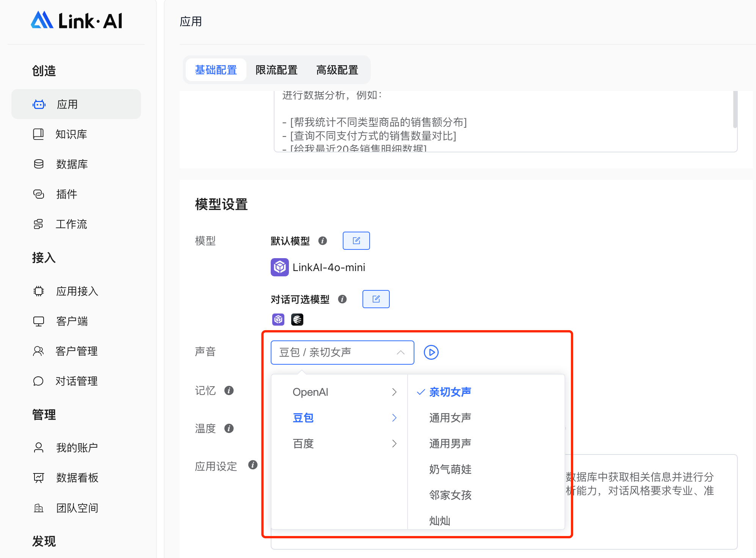
Task: Edit the default model button
Action: (356, 241)
